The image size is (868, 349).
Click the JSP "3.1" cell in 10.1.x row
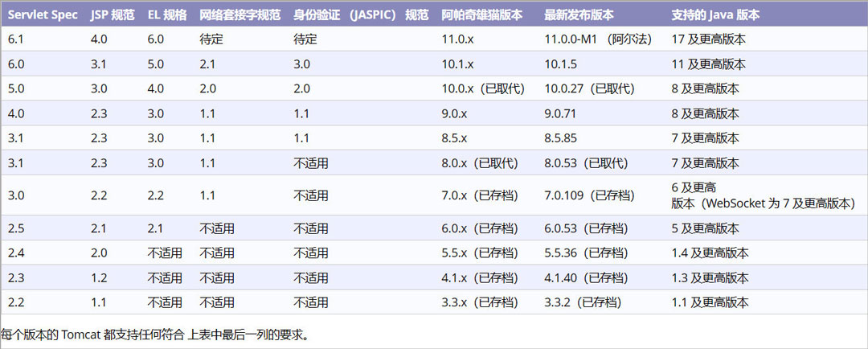coord(99,64)
